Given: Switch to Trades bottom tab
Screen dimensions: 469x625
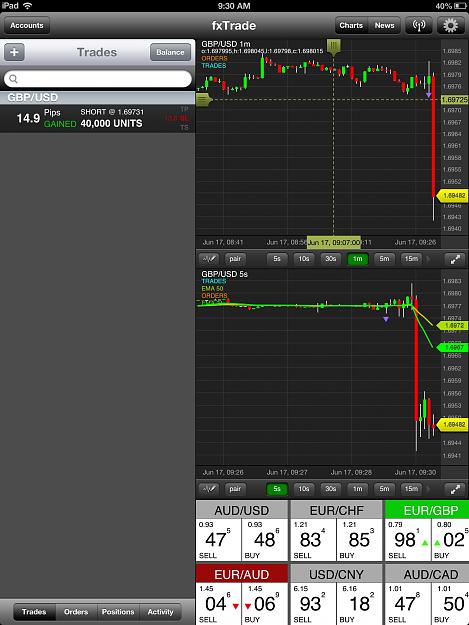Looking at the screenshot, I should [34, 611].
